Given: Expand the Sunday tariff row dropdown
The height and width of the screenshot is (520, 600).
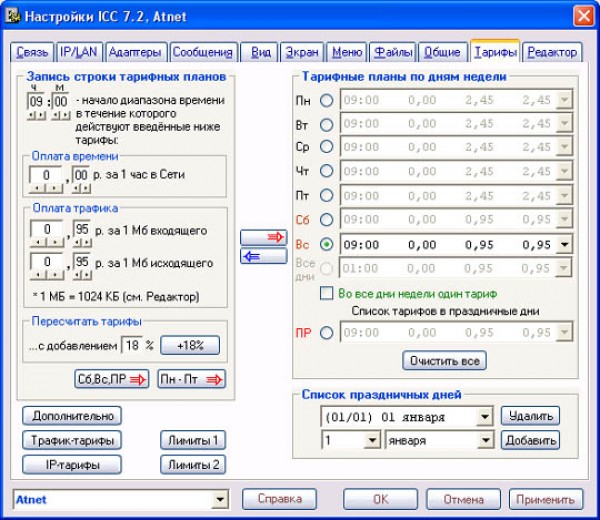Looking at the screenshot, I should pos(566,244).
